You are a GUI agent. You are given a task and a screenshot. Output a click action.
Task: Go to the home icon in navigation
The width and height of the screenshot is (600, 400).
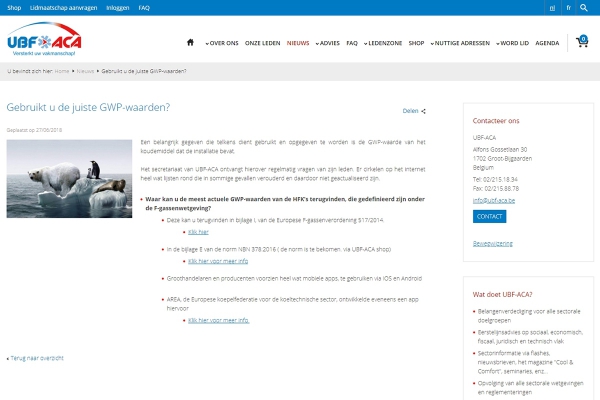[190, 42]
